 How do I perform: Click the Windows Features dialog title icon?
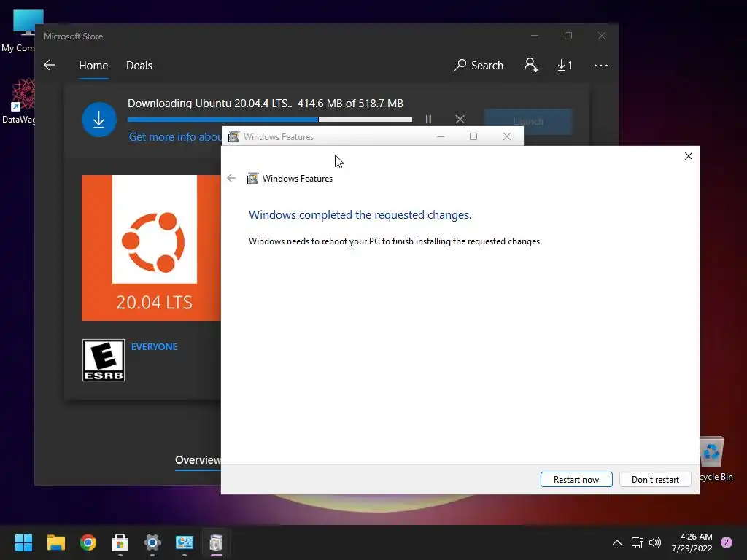(252, 179)
